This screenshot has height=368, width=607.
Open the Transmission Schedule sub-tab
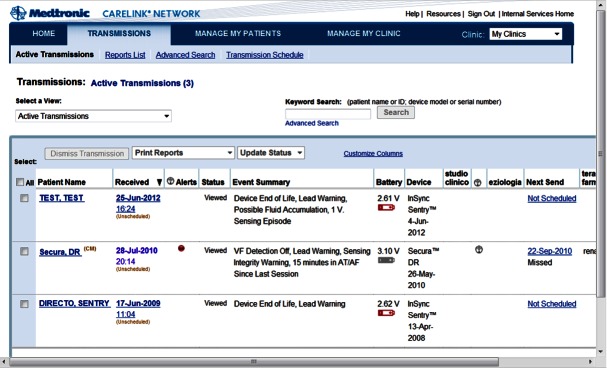click(265, 55)
